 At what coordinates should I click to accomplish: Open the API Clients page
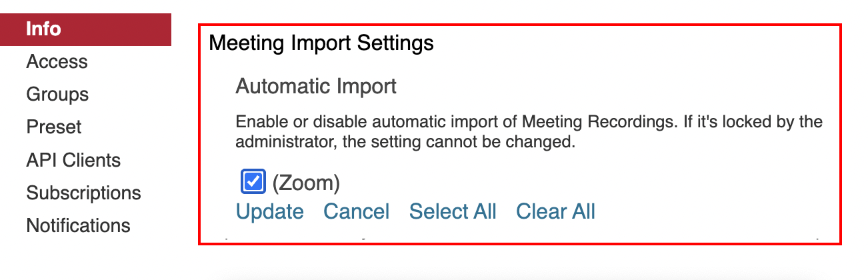pos(73,161)
